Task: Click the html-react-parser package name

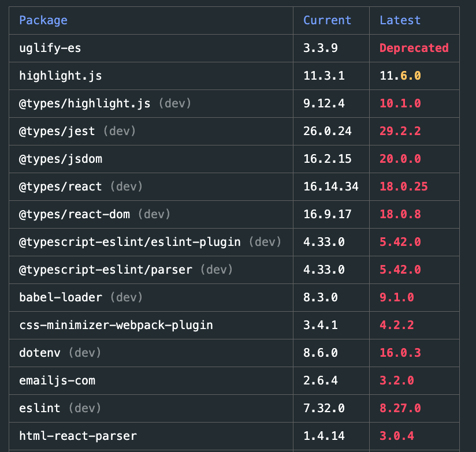Action: 78,436
